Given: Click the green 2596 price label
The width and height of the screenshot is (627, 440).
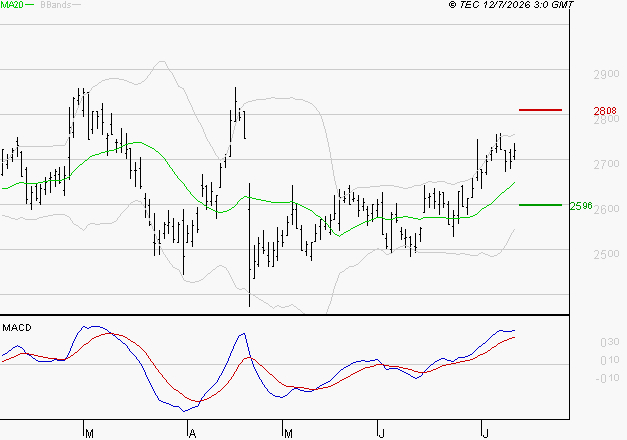Looking at the screenshot, I should [x=581, y=206].
